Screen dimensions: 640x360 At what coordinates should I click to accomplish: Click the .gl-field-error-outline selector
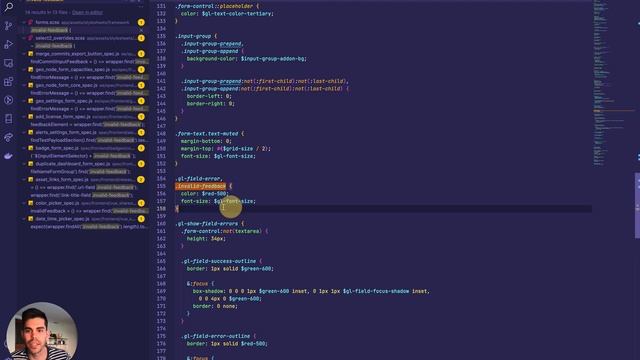click(x=216, y=336)
